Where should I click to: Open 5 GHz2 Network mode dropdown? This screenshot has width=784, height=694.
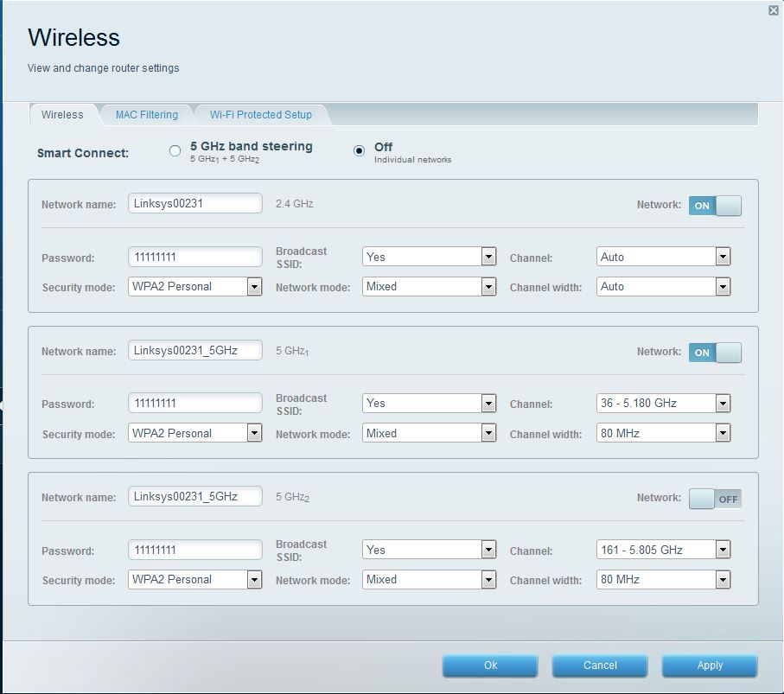[429, 580]
